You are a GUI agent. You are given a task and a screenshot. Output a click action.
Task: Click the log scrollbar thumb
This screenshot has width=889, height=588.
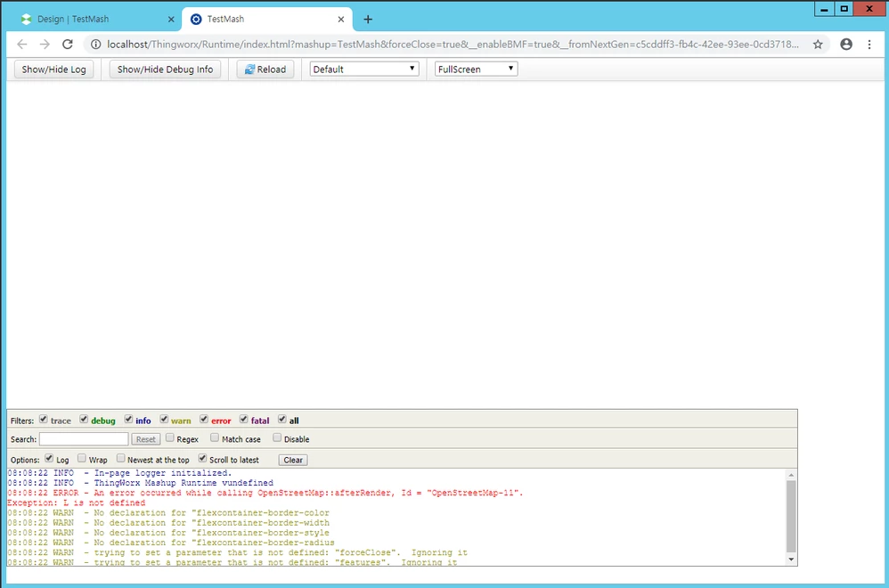(x=791, y=516)
